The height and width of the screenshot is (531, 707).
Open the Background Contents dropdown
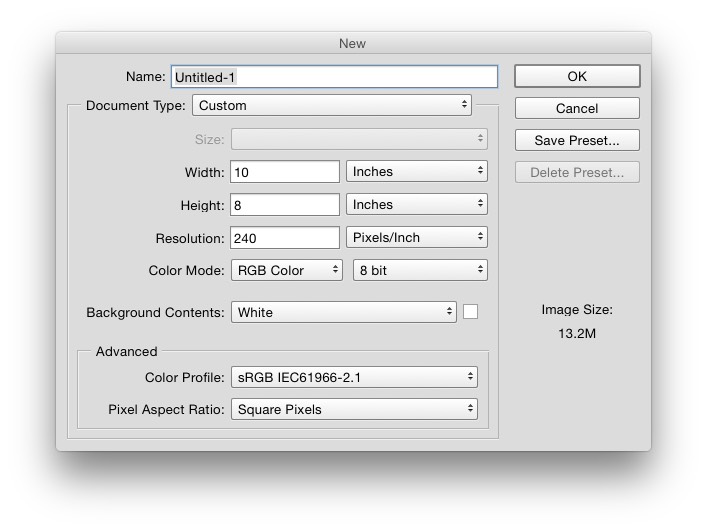point(344,312)
